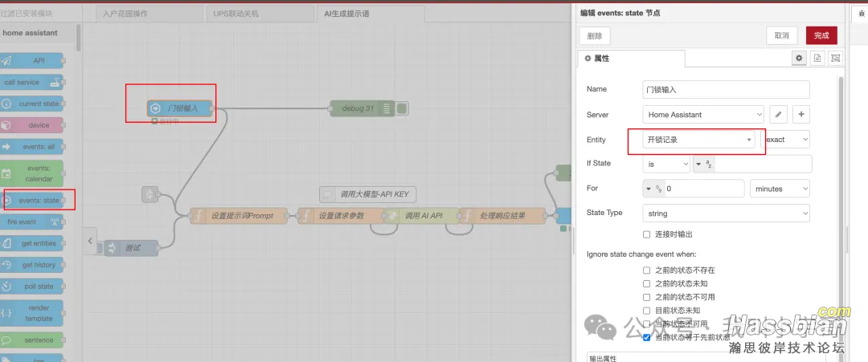Screen dimensions: 868x362
Task: Check the 之前的状态不存在 option
Action: click(x=647, y=270)
